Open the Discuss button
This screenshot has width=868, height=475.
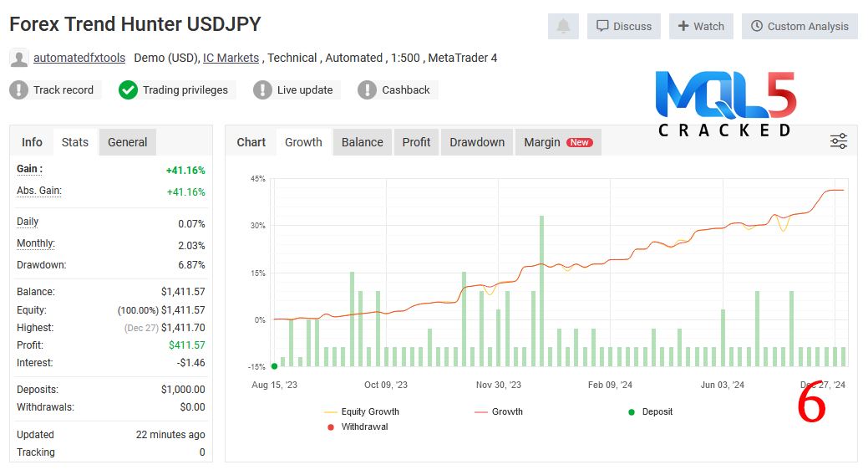pos(624,26)
